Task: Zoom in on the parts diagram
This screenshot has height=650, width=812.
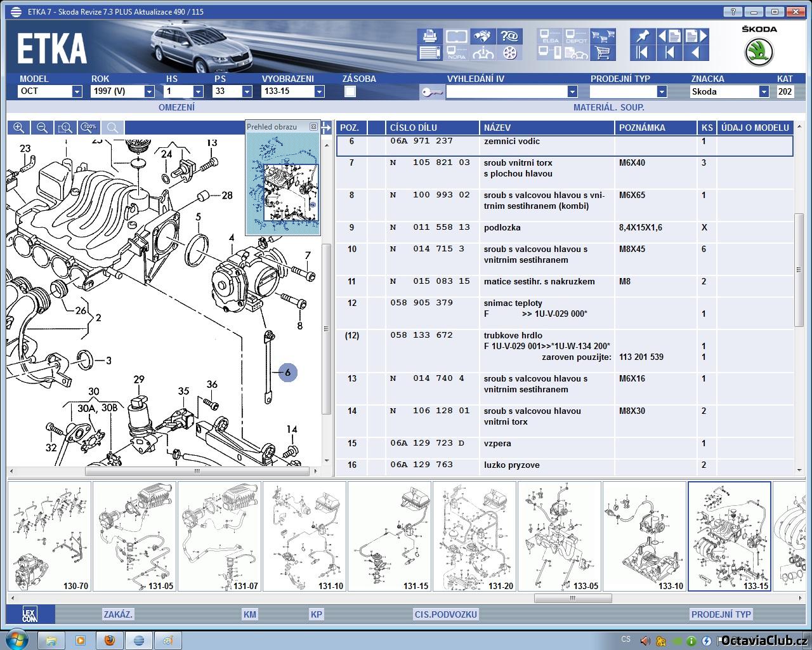Action: [19, 128]
